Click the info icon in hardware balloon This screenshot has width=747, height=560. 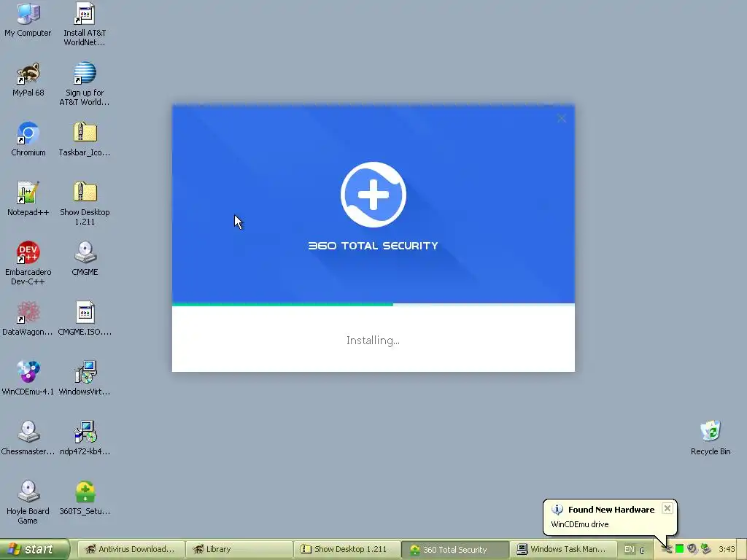557,509
